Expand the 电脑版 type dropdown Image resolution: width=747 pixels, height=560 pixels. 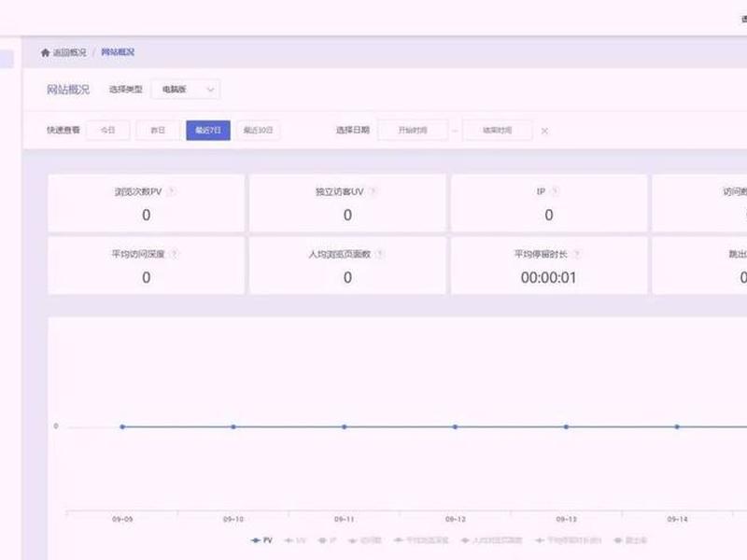(186, 89)
